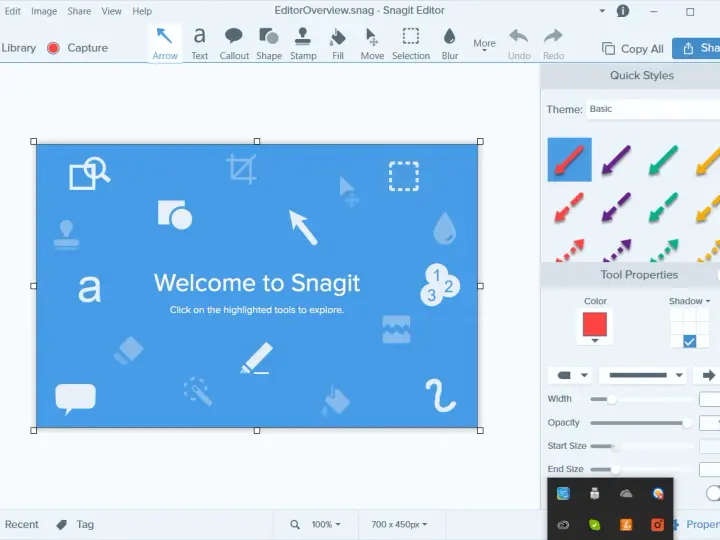This screenshot has width=720, height=540.
Task: Open the info icon in title bar
Action: pos(623,11)
